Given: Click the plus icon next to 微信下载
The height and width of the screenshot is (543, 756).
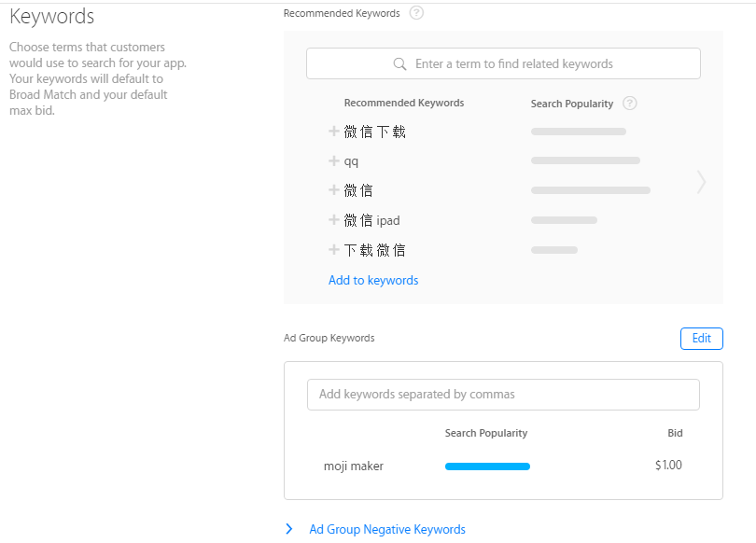Looking at the screenshot, I should 333,131.
